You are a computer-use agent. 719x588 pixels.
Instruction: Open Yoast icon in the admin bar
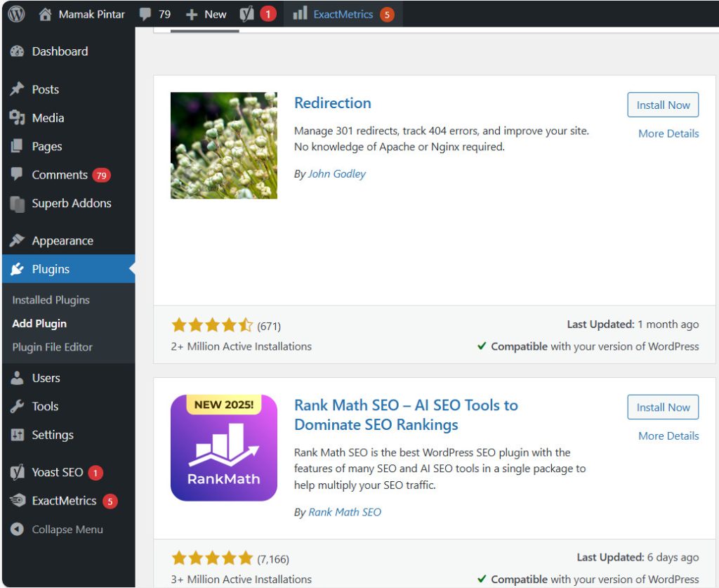(246, 14)
